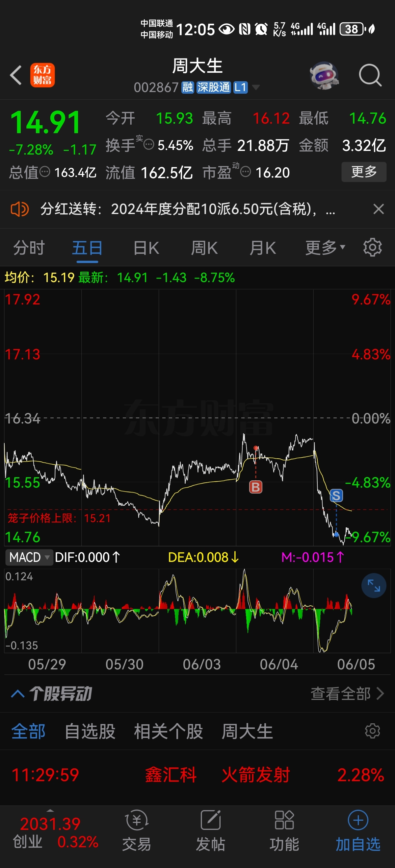Open the 更多 chart period dropdown
Viewport: 395px width, 868px height.
coord(325,248)
